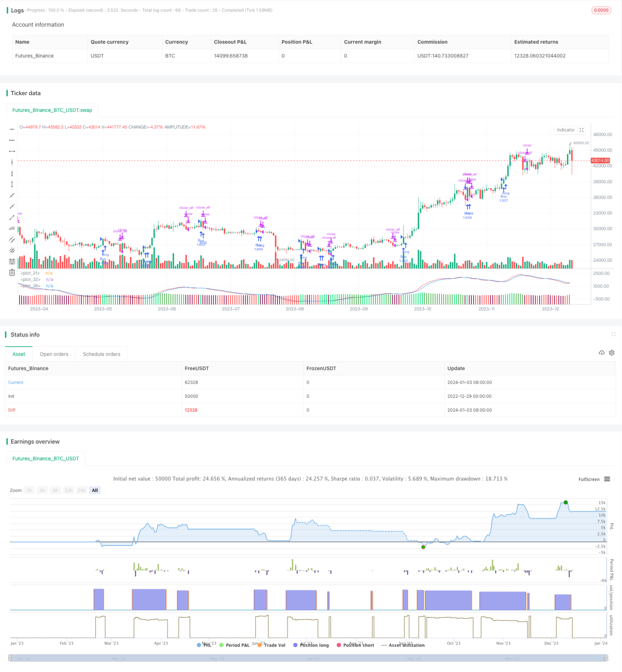Select the price line tool labeled 123
The width and height of the screenshot is (622, 672).
click(x=12, y=228)
